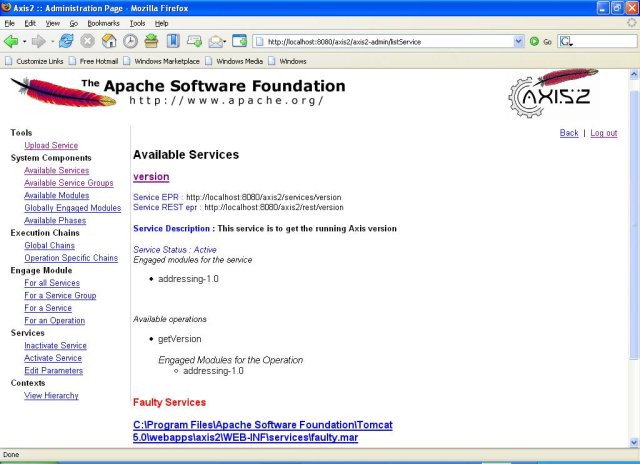Click the For a Service link
Screen dimensions: 640x464
tap(48, 308)
